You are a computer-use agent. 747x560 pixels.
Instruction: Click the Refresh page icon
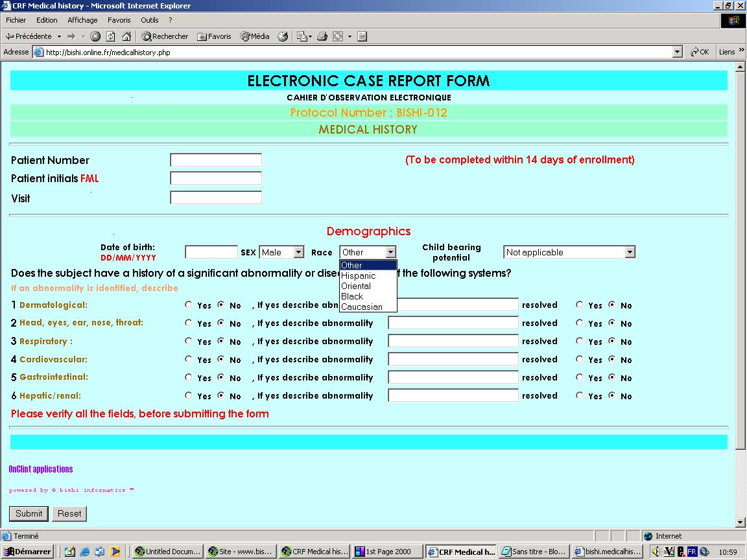tap(111, 36)
